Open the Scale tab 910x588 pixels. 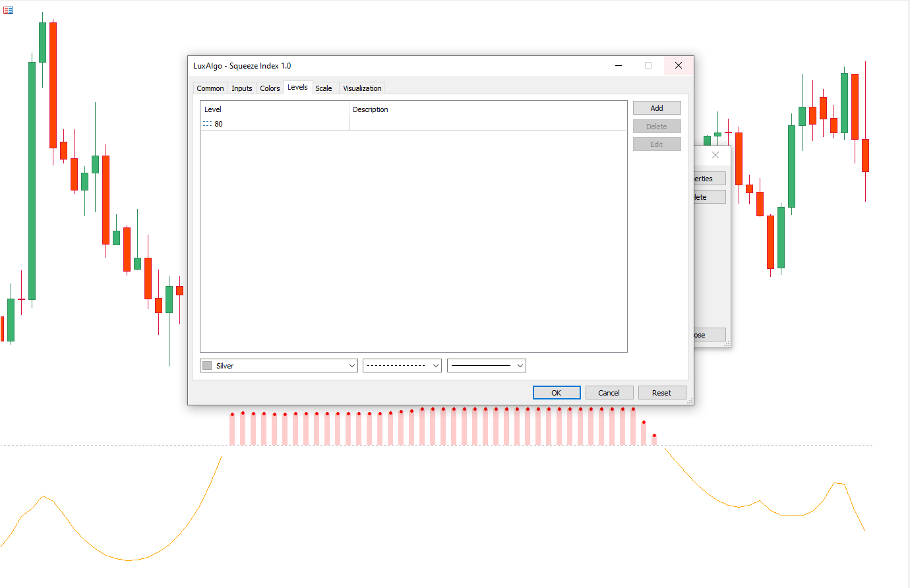tap(324, 88)
